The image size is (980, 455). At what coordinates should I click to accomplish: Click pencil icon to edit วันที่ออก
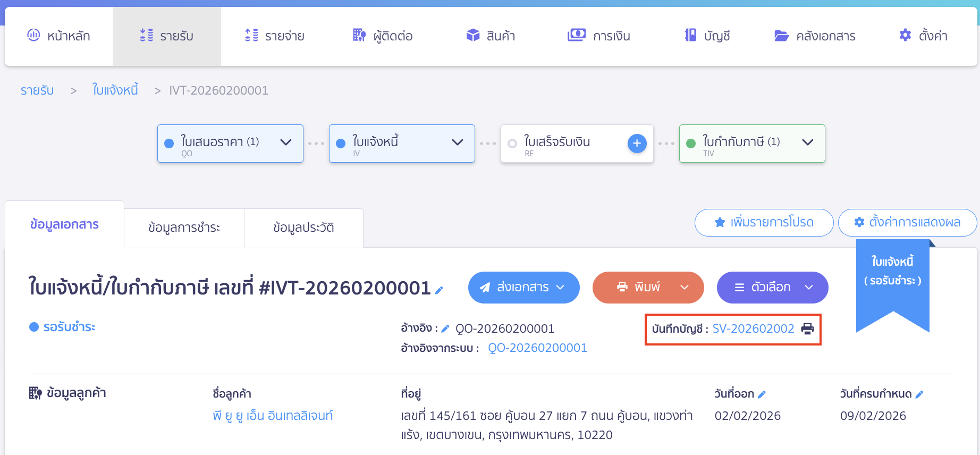point(762,394)
